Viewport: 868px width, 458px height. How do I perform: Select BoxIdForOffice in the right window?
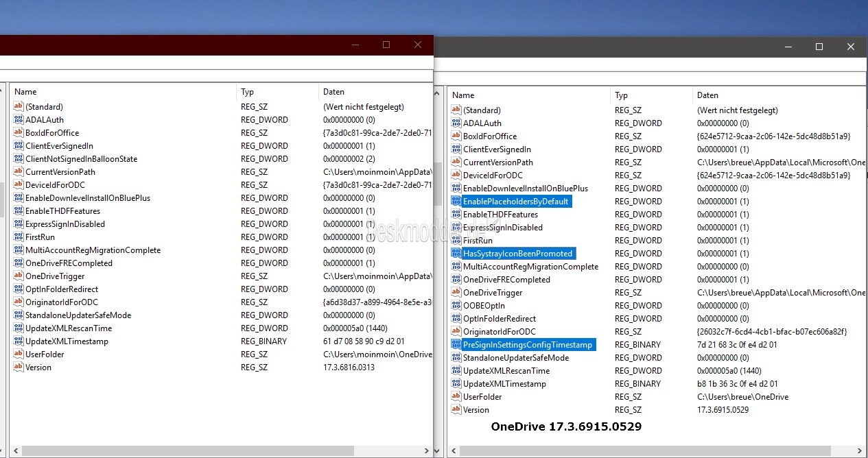tap(490, 136)
